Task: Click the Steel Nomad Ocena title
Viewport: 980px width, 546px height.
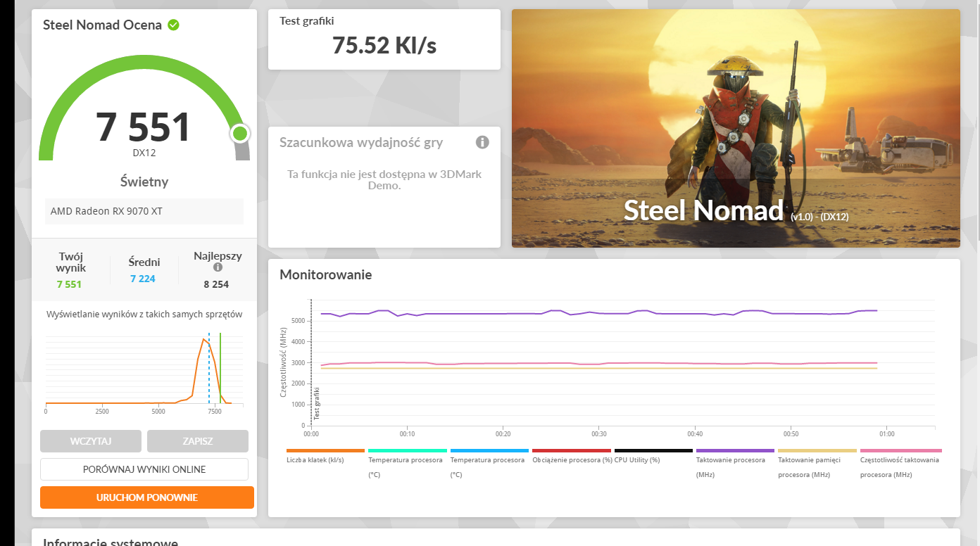Action: point(102,25)
